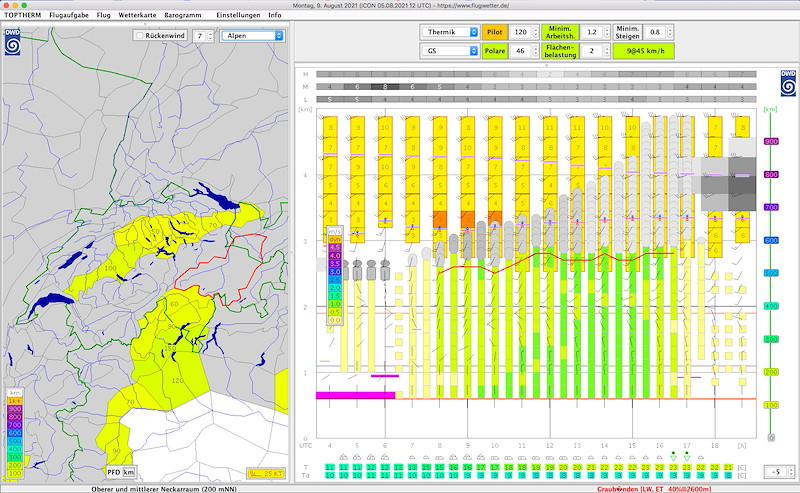Screen dimensions: 800x493
Task: Click the 150 km label on the map
Action: 170,349
